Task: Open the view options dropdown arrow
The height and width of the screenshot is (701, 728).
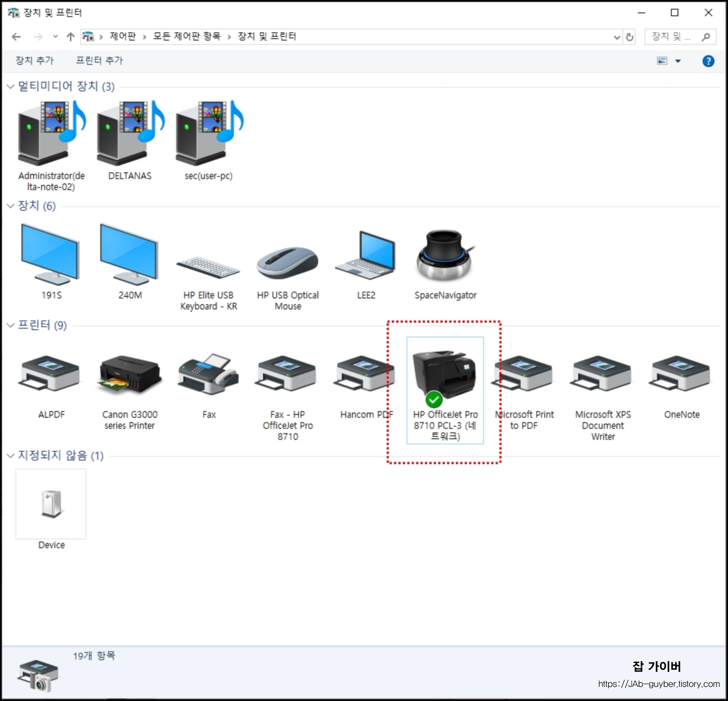Action: (x=678, y=61)
